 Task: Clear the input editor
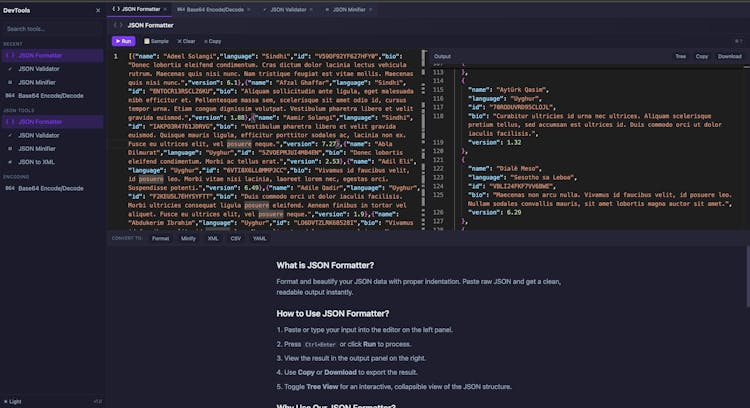click(185, 41)
